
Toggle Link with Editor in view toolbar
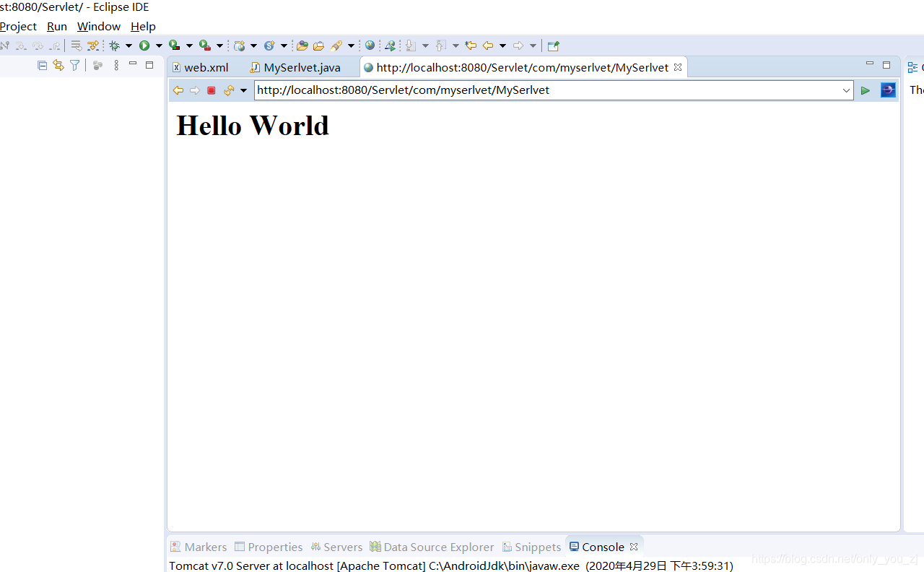[x=58, y=65]
